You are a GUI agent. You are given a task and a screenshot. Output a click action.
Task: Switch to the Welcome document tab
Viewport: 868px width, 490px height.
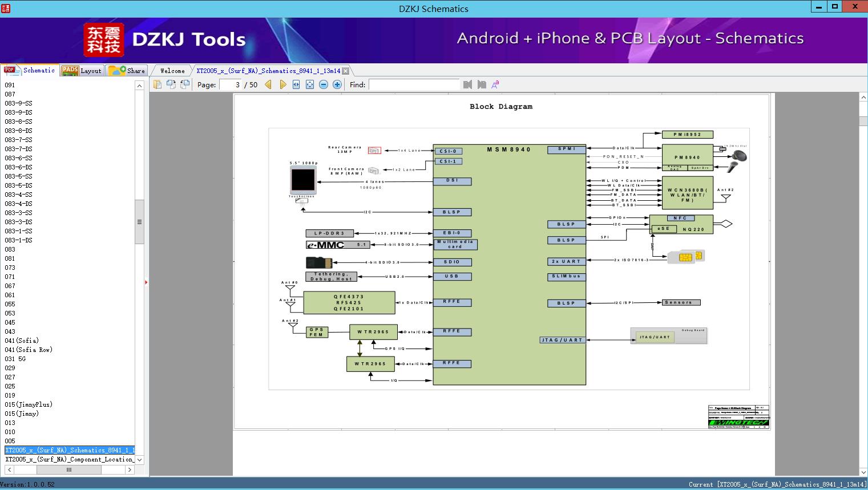point(172,71)
